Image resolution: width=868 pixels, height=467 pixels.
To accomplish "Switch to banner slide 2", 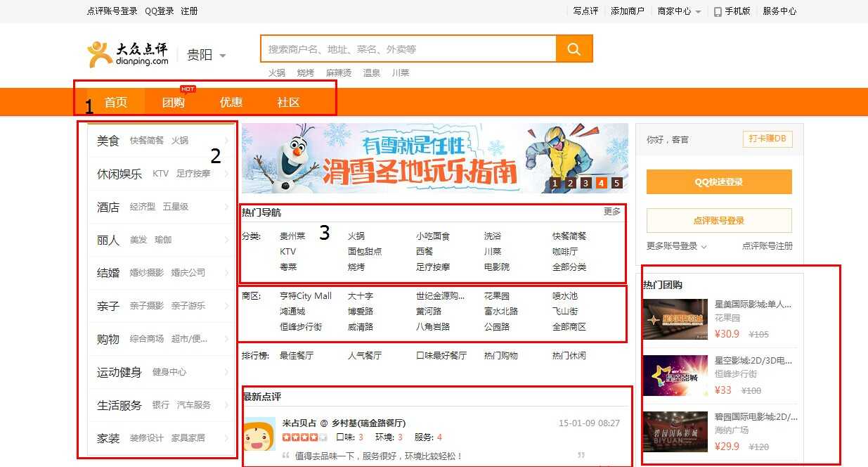I will pos(571,184).
